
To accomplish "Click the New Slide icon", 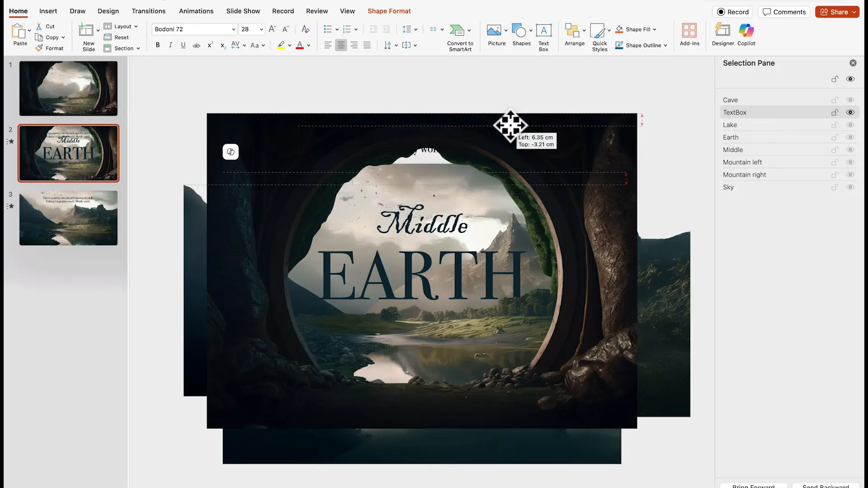I will 86,30.
